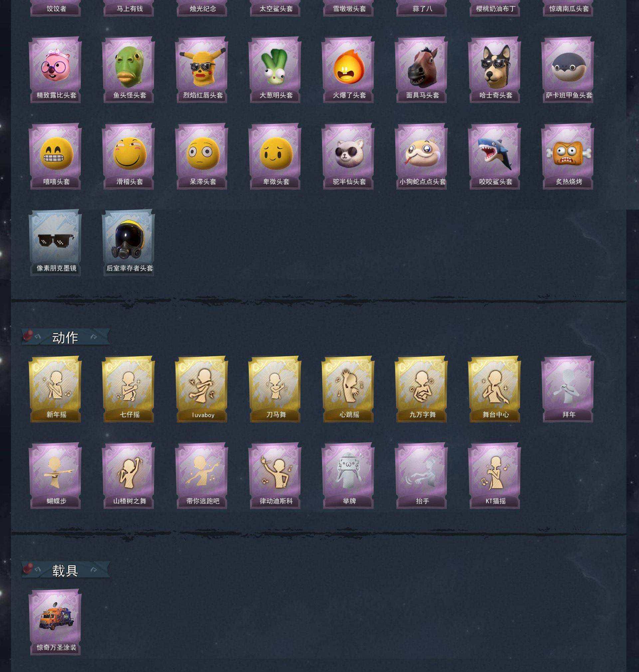This screenshot has height=672, width=639.
Task: Choose the KT猫摇 dance emote
Action: point(495,476)
